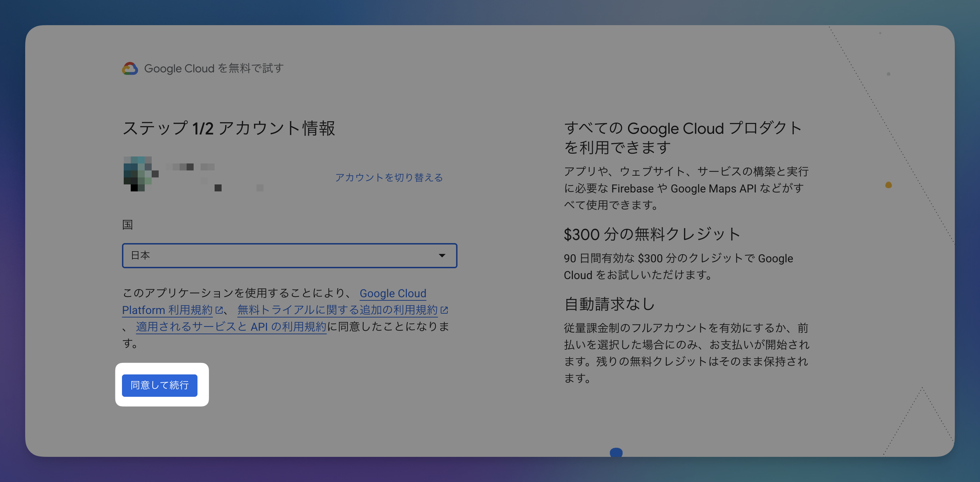Click external-link icon after 無料トライアル追加の利用規約
Viewport: 980px width, 482px height.
click(x=444, y=310)
